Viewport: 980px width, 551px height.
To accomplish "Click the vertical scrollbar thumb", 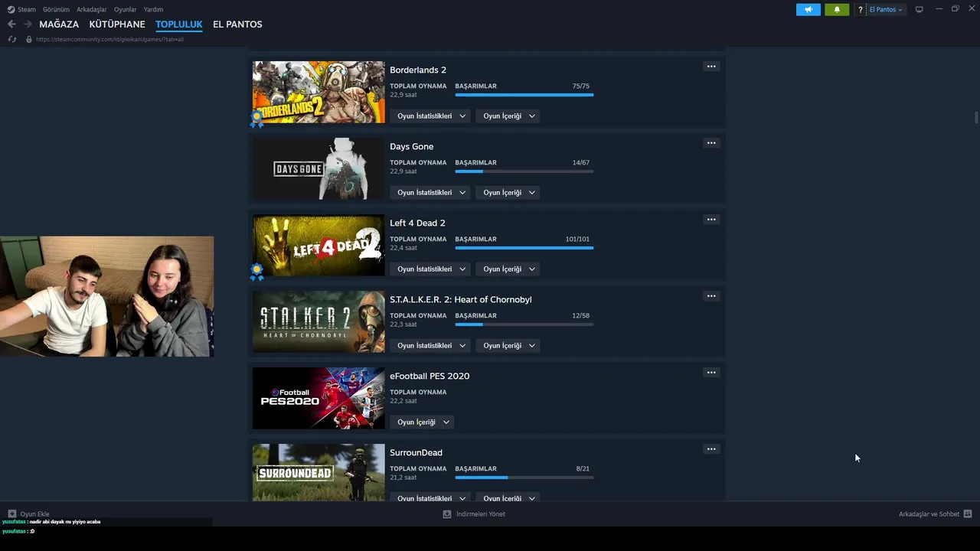I will point(976,116).
